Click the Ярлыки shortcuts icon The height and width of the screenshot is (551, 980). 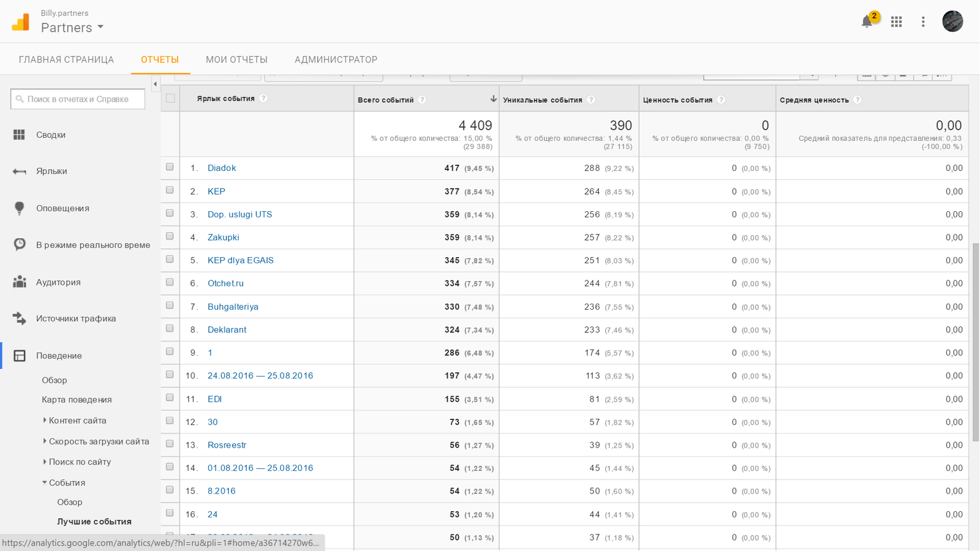(x=20, y=171)
